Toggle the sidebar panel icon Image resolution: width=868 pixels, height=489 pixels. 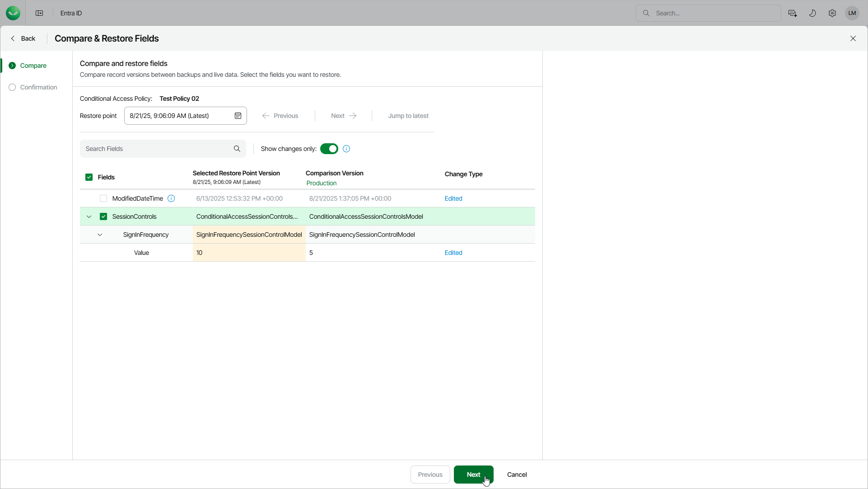pyautogui.click(x=39, y=13)
